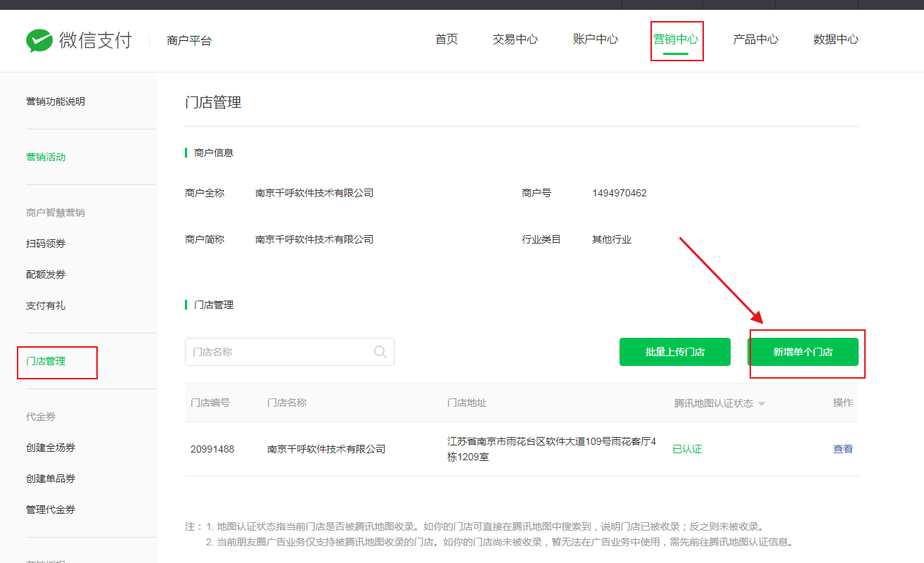Open the 产品中心 tab
This screenshot has width=924, height=563.
[756, 39]
